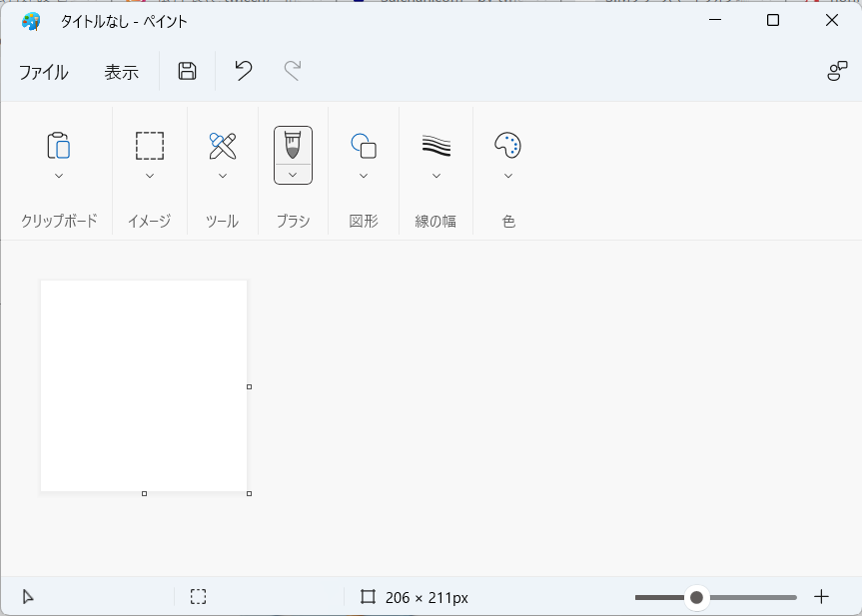
Task: Click the Shapes icon
Action: (x=364, y=146)
